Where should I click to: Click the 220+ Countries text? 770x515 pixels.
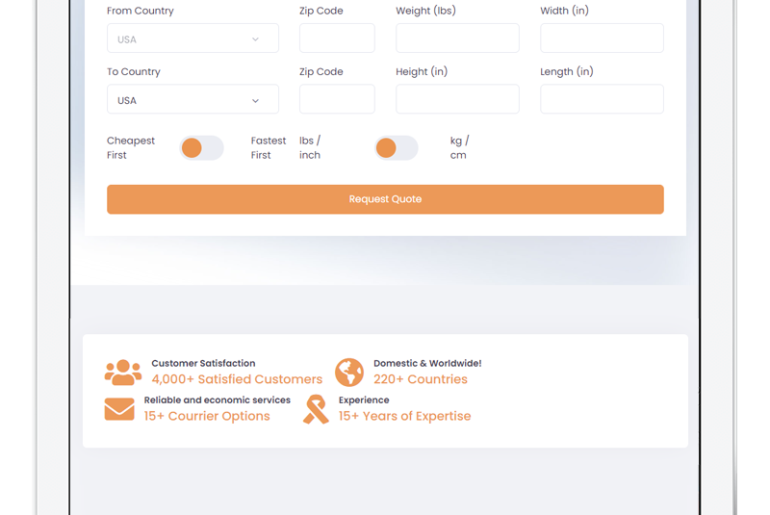tap(420, 380)
